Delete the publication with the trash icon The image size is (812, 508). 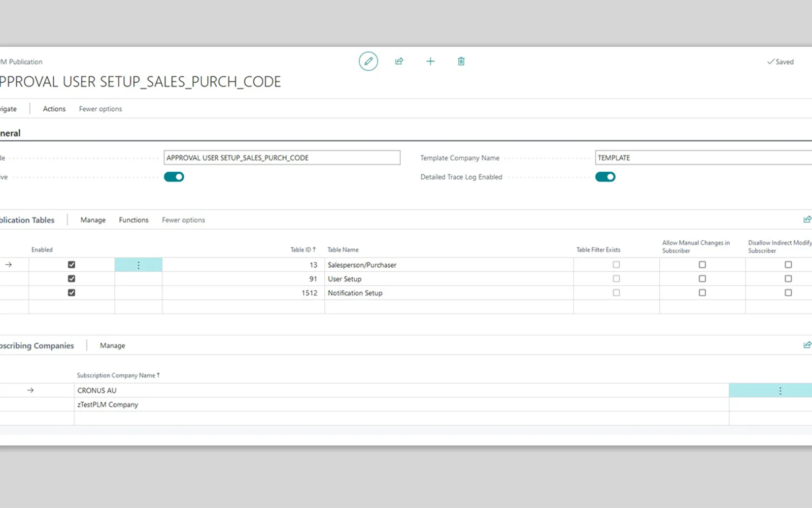coord(461,61)
